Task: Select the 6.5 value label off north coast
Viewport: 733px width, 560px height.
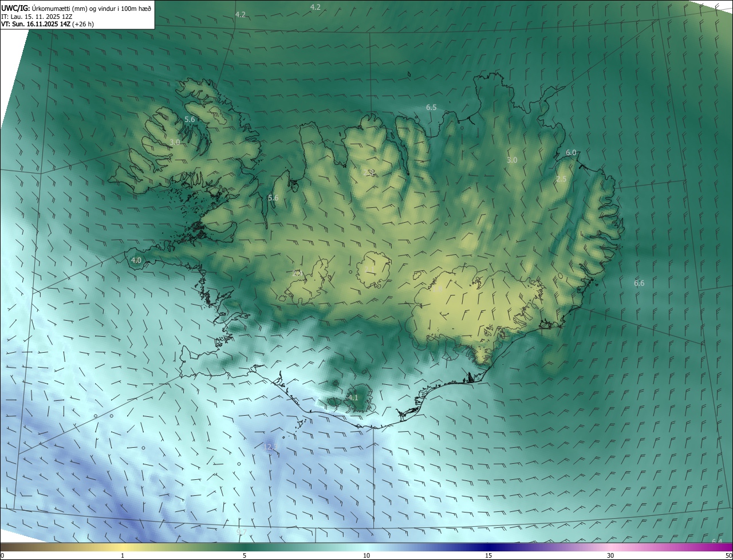Action: (431, 108)
